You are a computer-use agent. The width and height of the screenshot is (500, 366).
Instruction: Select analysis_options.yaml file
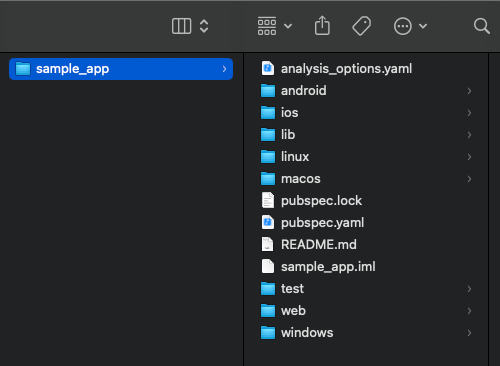tap(365, 69)
